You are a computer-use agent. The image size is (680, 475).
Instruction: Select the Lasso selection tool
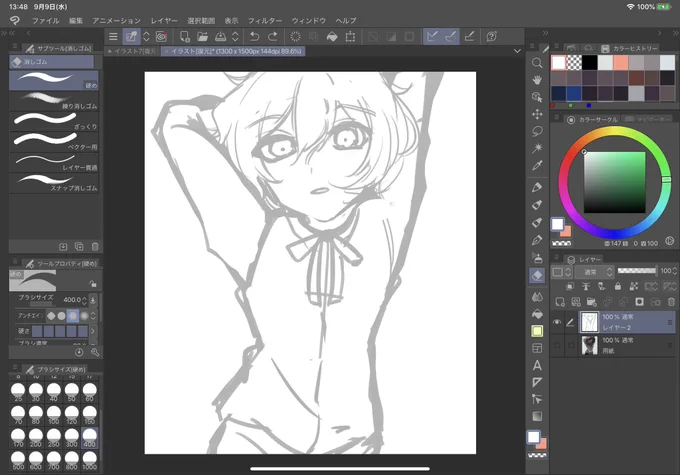coord(537,131)
